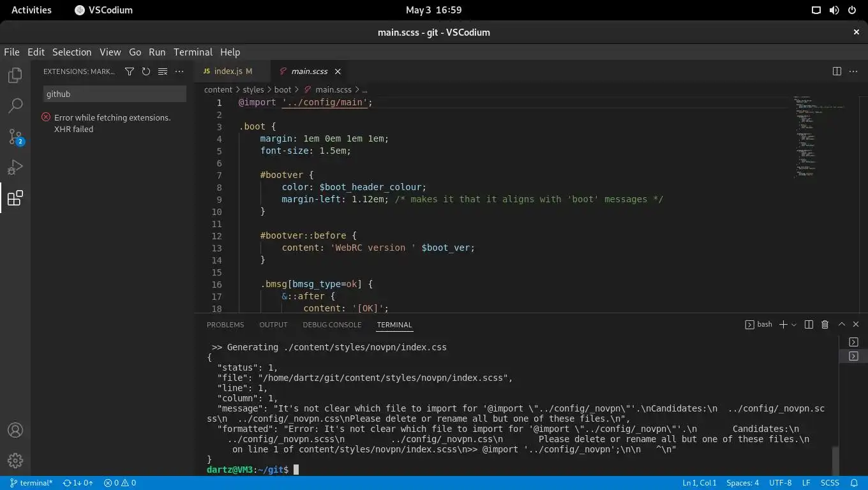Viewport: 868px width, 490px height.
Task: Select the second terminal instance in side list
Action: [853, 356]
